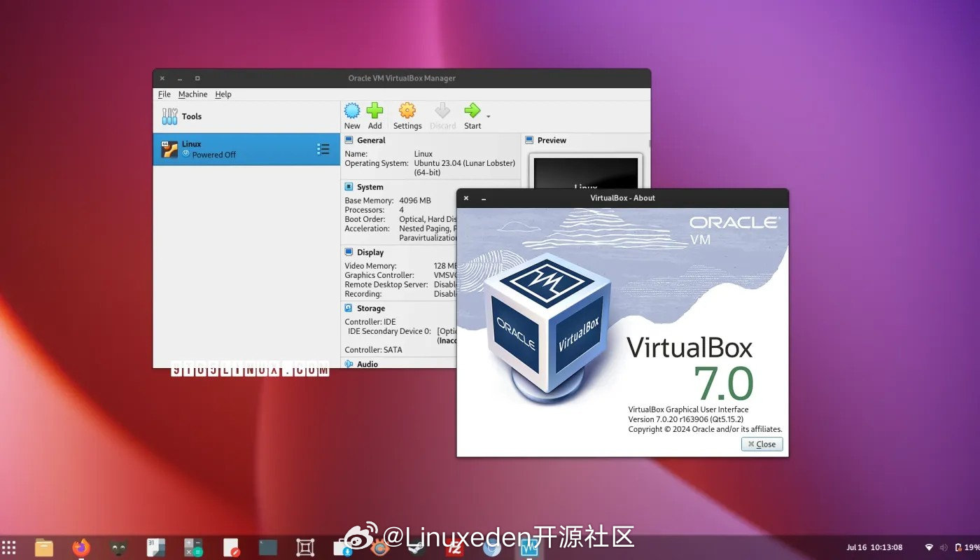This screenshot has height=560, width=980.
Task: Click the System section header
Action: (x=370, y=187)
